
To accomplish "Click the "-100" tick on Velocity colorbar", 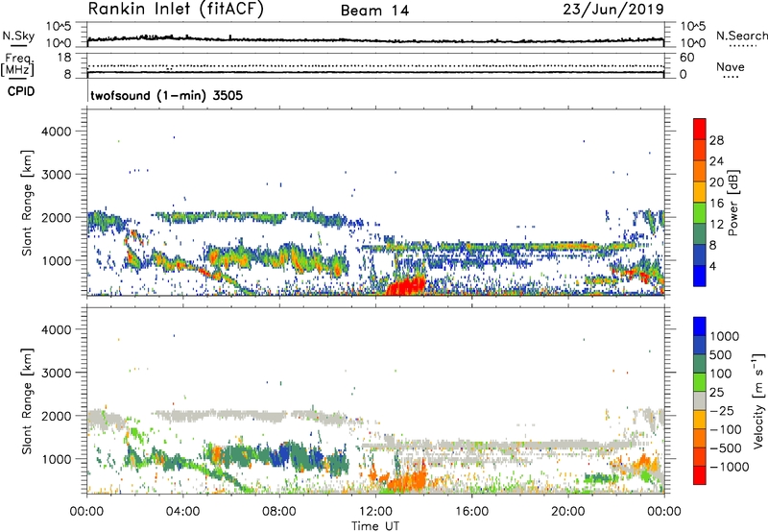I will point(724,429).
